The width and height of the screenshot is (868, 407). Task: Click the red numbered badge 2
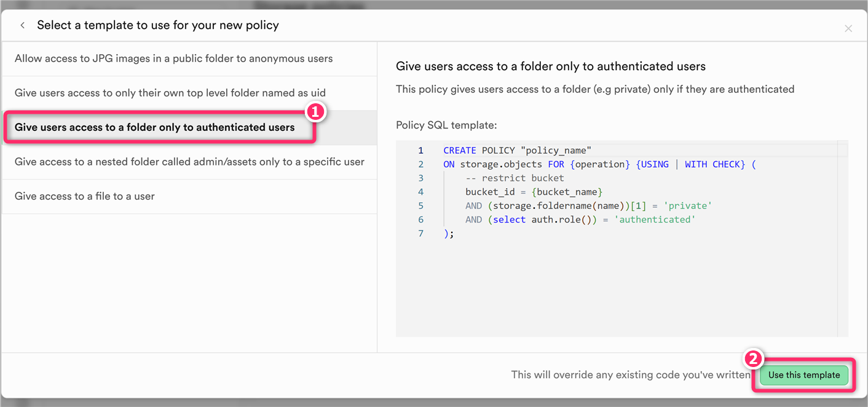point(754,359)
